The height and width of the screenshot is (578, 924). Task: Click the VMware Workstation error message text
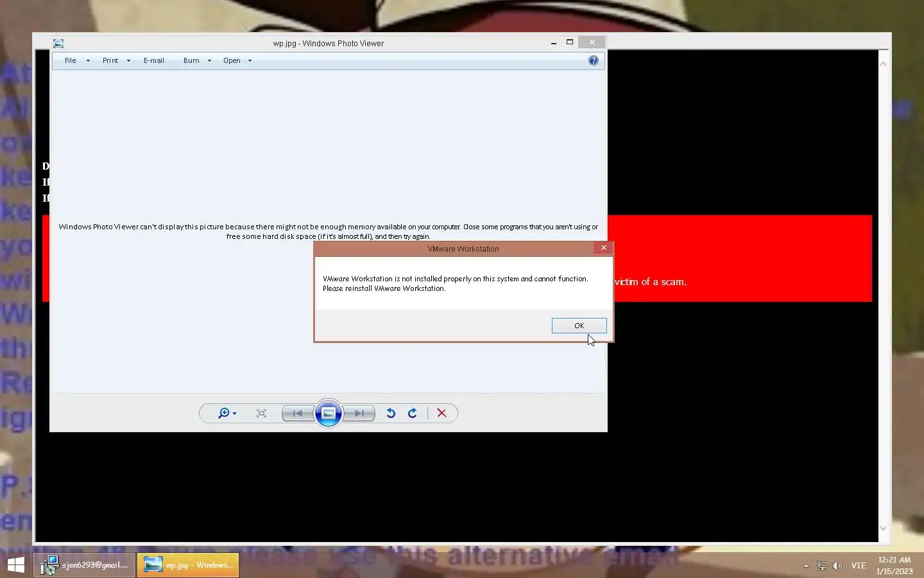(x=455, y=283)
